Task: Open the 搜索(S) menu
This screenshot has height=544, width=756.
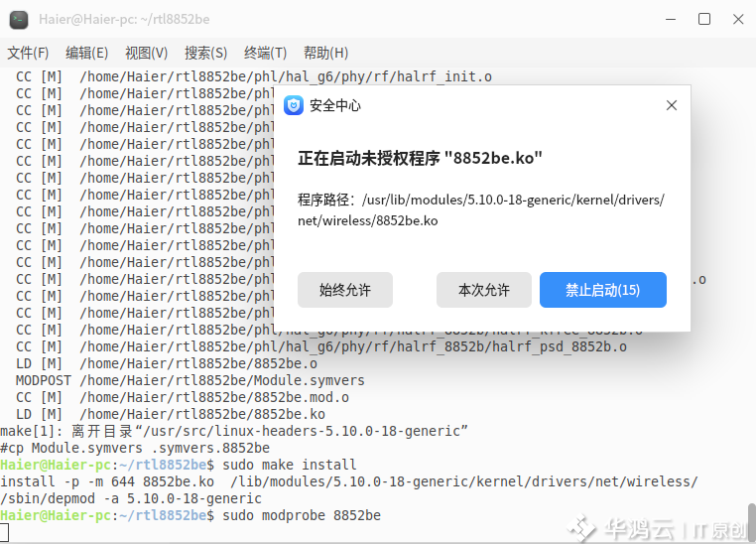Action: point(206,53)
